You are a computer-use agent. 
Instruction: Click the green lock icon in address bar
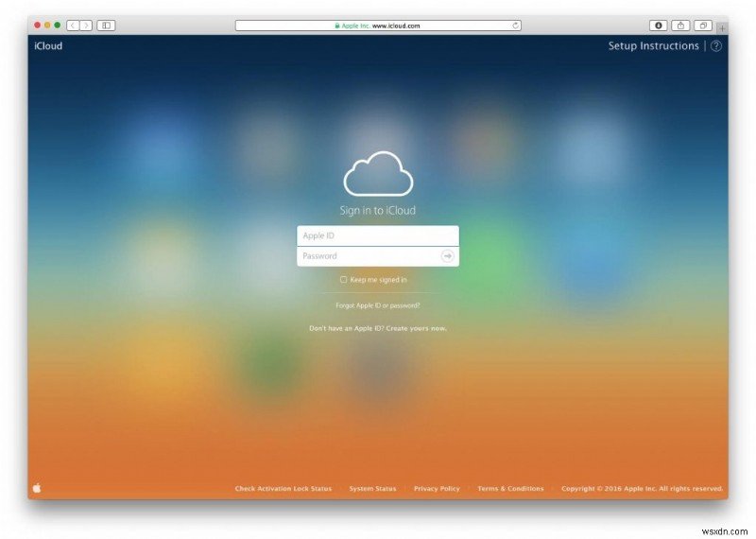click(337, 26)
